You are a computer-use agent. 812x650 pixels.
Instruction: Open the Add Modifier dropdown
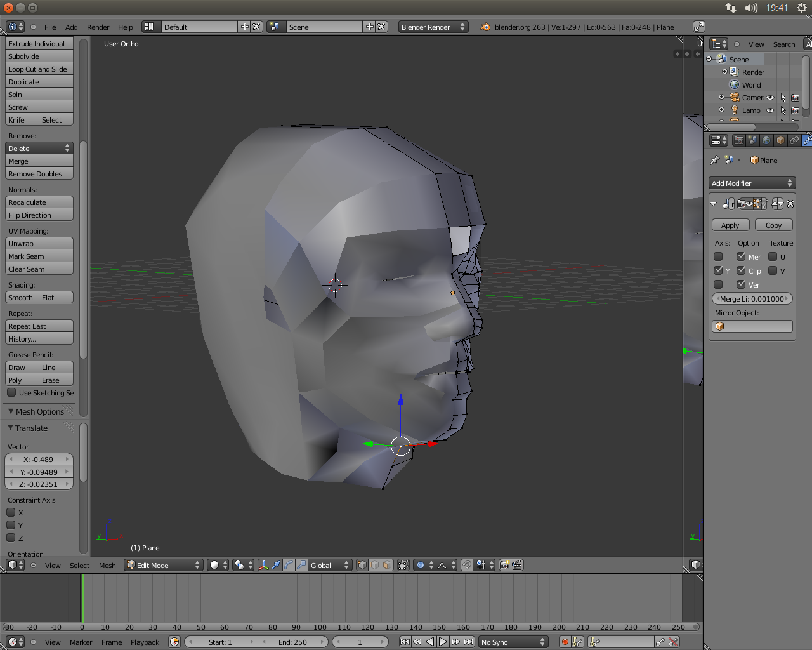(752, 183)
